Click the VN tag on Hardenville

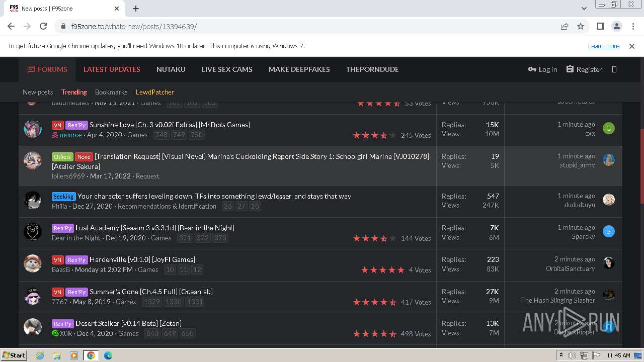pyautogui.click(x=58, y=260)
